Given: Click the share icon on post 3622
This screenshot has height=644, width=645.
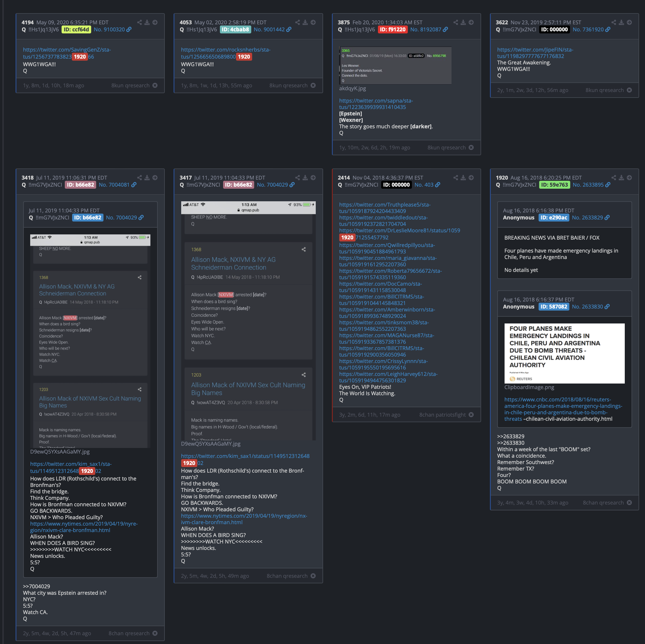Looking at the screenshot, I should [614, 22].
